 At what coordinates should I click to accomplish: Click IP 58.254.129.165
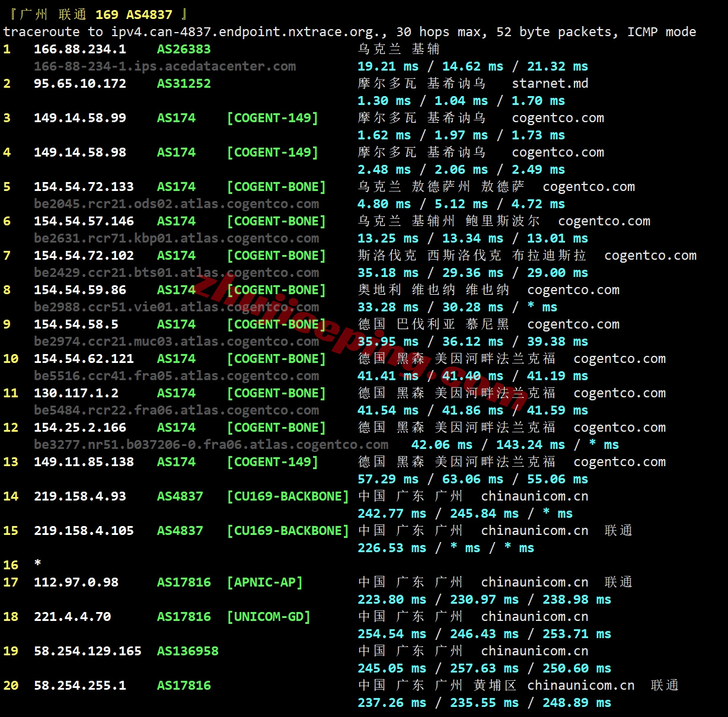(x=88, y=651)
